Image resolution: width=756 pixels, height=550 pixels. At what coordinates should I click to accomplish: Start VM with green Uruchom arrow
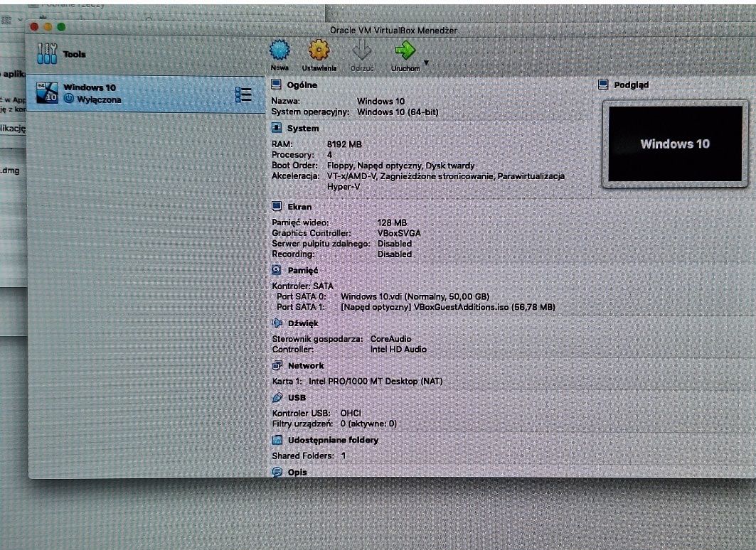tap(405, 50)
